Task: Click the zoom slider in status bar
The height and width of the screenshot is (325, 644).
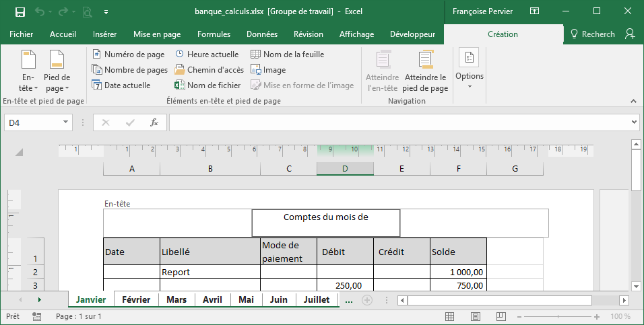Action: 544,316
